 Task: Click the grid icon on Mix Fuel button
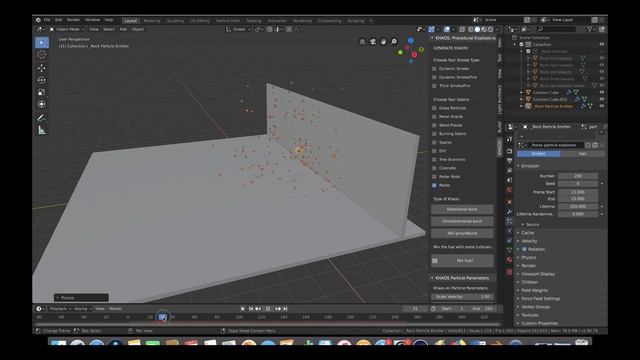tap(435, 260)
